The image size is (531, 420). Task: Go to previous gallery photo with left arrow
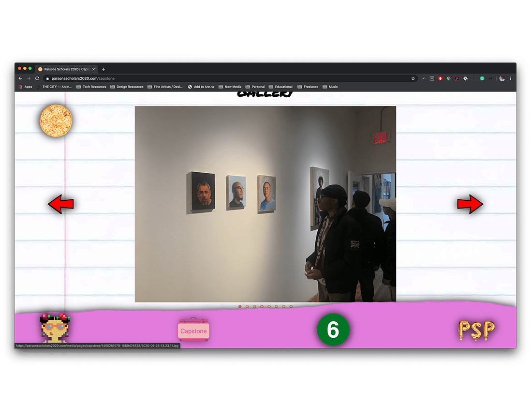pos(60,204)
